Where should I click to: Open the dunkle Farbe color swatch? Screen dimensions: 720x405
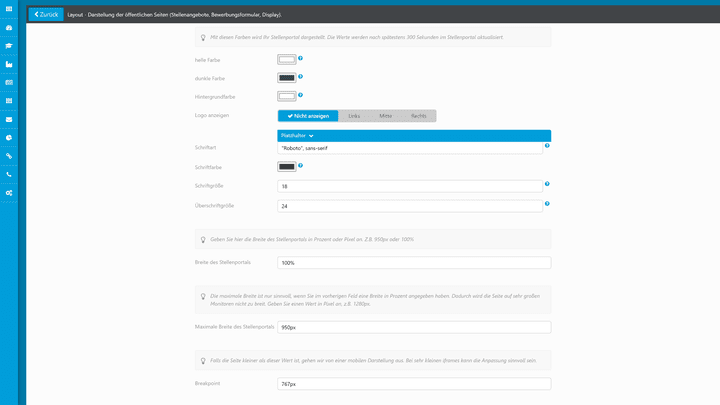(287, 78)
